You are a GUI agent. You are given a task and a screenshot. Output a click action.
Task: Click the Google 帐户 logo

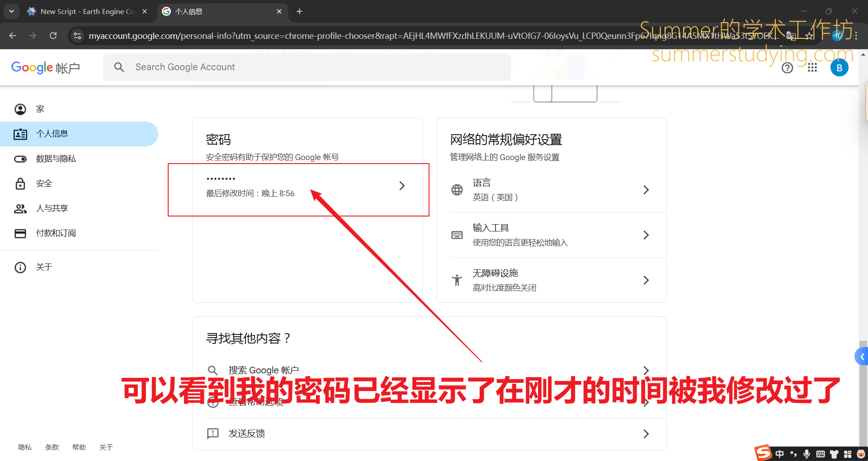point(46,68)
